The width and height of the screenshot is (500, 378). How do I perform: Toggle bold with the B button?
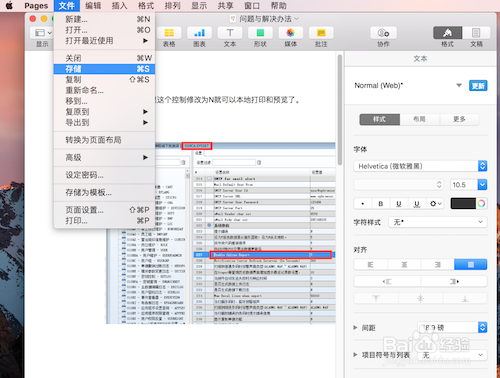click(381, 204)
